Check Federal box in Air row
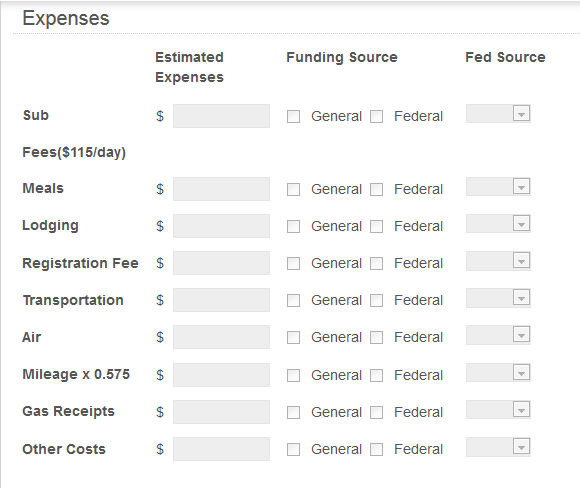 pos(377,337)
